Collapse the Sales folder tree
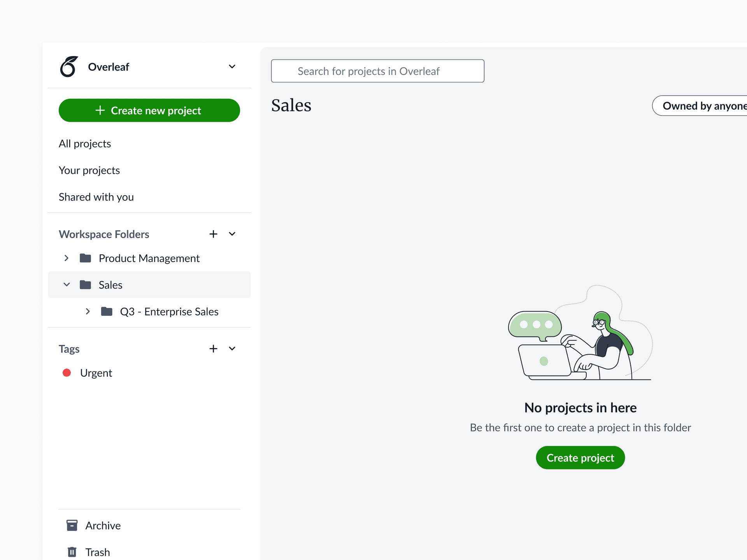 [67, 285]
